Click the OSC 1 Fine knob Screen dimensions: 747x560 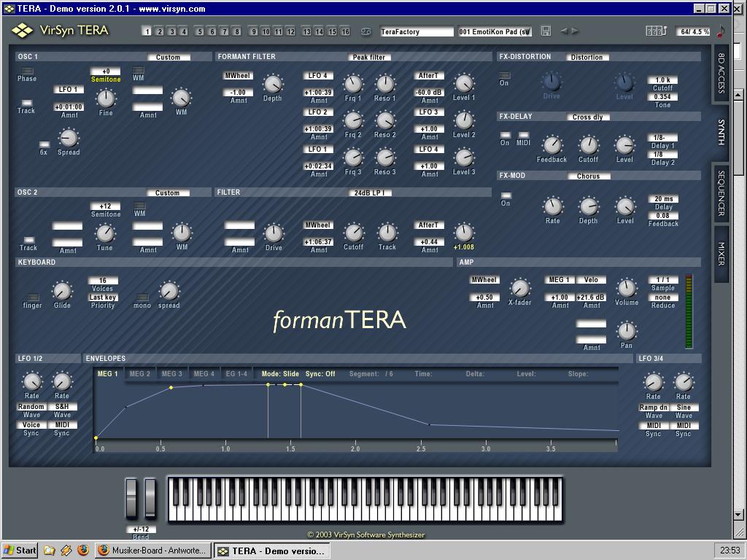tap(106, 98)
